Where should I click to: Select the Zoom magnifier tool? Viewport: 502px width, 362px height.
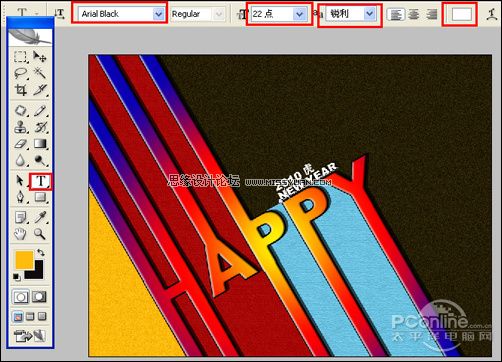(40, 234)
